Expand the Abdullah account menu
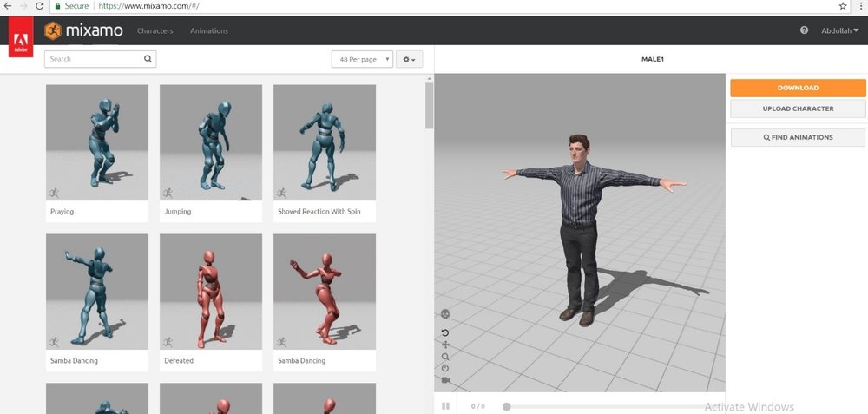Viewport: 868px width, 414px height. 839,30
